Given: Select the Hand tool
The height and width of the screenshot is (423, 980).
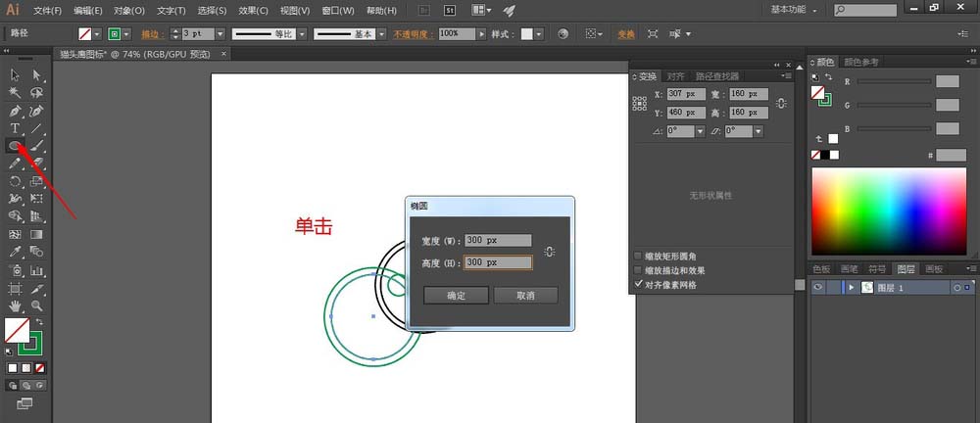Looking at the screenshot, I should coord(15,306).
